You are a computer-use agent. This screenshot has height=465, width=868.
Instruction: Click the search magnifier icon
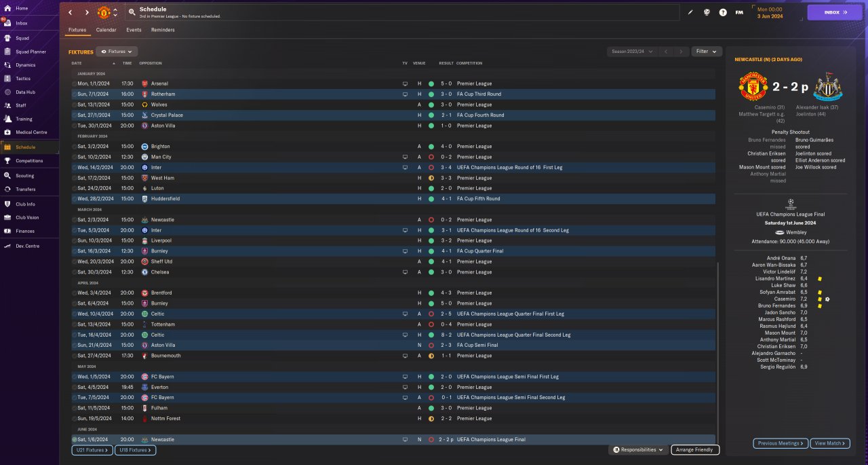pyautogui.click(x=131, y=12)
